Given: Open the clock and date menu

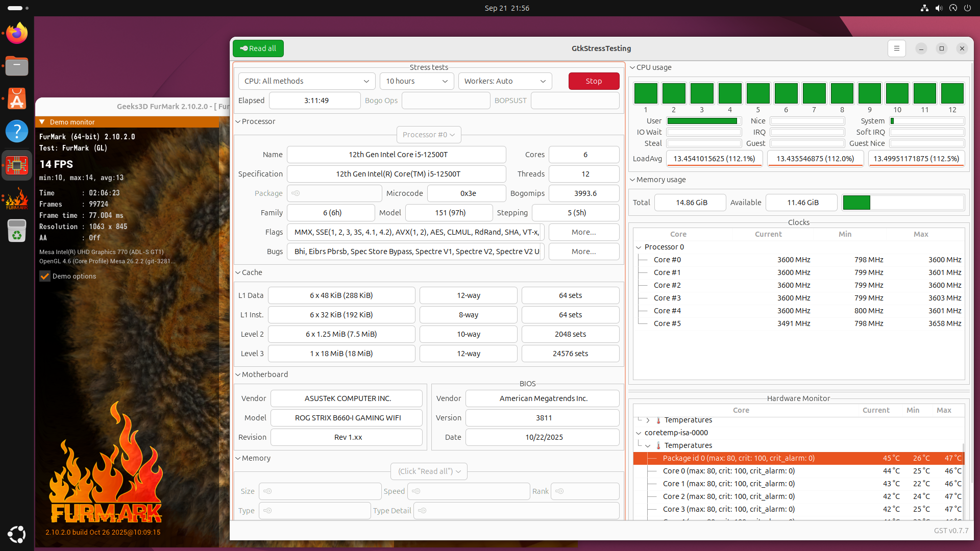Looking at the screenshot, I should pyautogui.click(x=507, y=8).
